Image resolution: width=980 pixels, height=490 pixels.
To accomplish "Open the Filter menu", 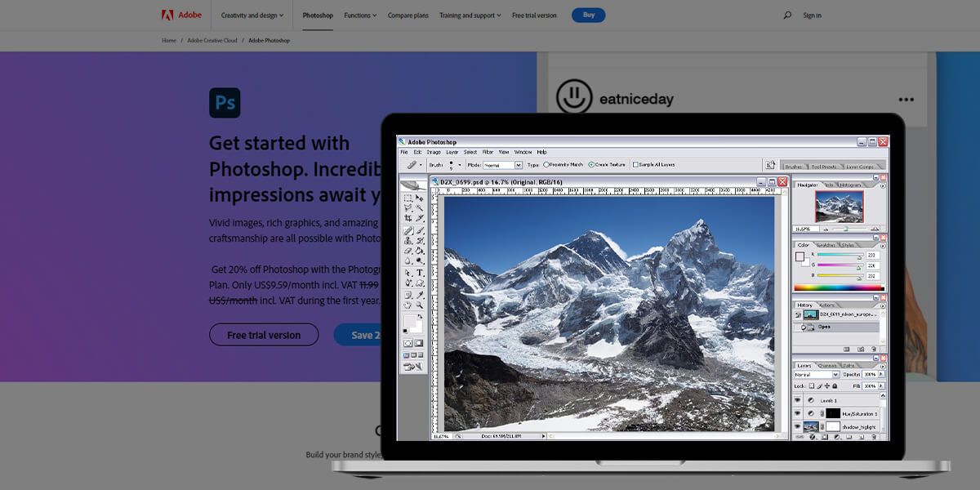I will tap(488, 152).
